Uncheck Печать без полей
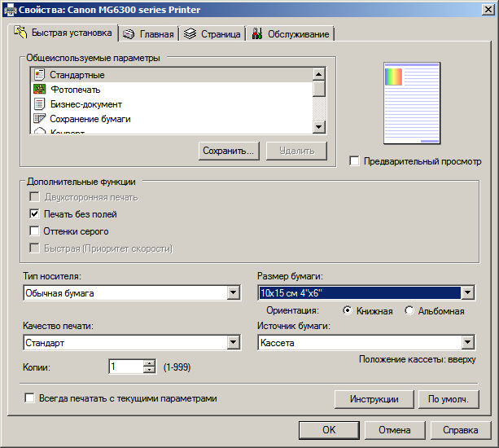Viewport: 499px width, 448px height. pos(34,213)
